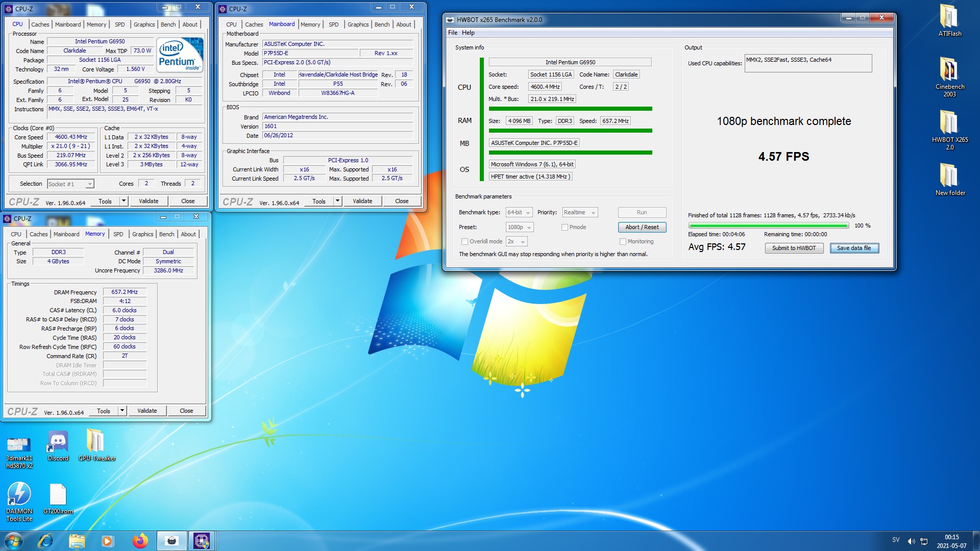Screen dimensions: 980x551
Task: Open the Benchmark type 64-bit dropdown
Action: pyautogui.click(x=519, y=212)
